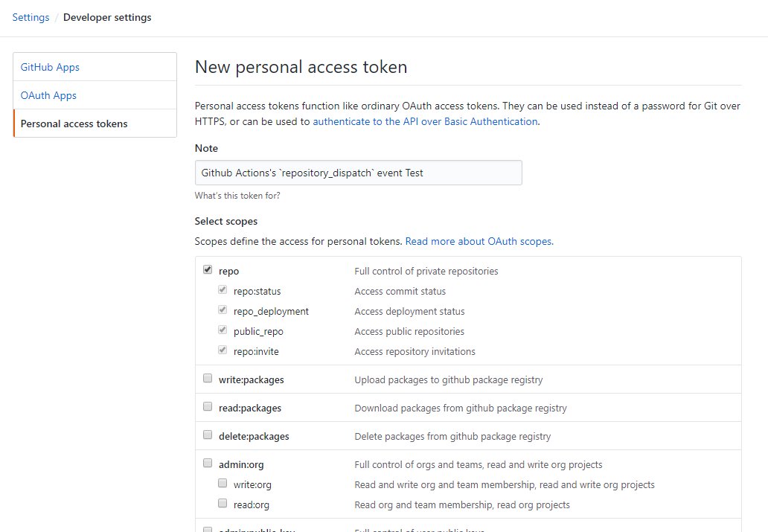The image size is (768, 532).
Task: Check the read:org checkbox
Action: click(223, 502)
